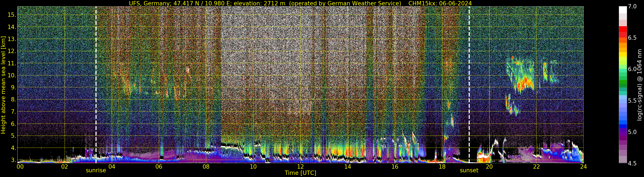Image resolution: width=644 pixels, height=177 pixels.
Task: Click the height tick label 3.
Action: click(x=13, y=160)
